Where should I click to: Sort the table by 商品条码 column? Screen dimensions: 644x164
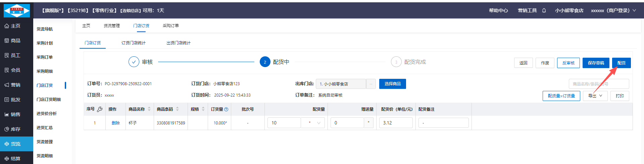[177, 109]
